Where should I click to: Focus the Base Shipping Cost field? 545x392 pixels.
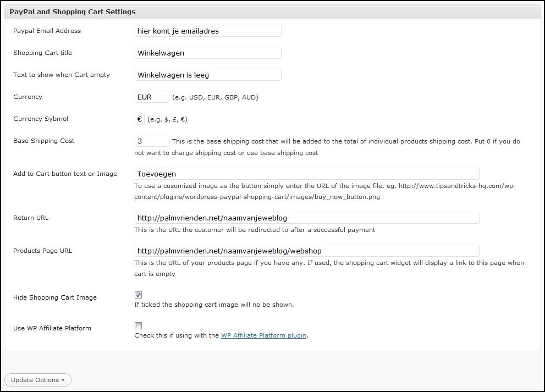152,141
